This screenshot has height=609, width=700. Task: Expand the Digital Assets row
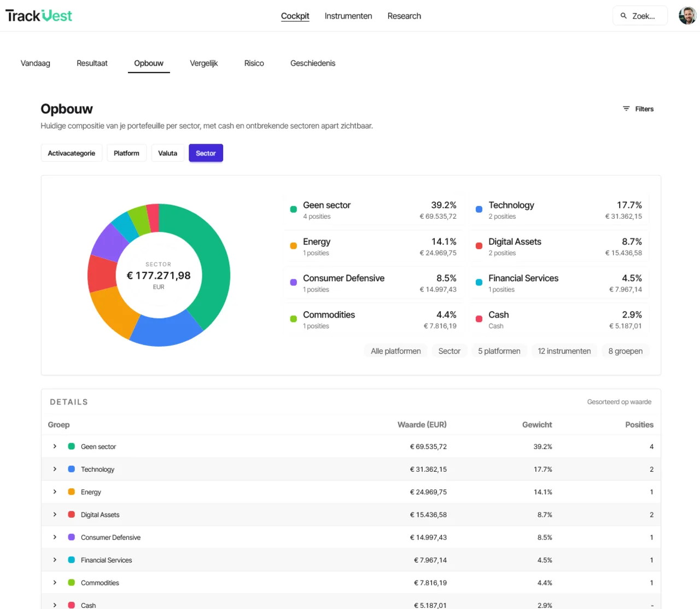click(x=55, y=514)
